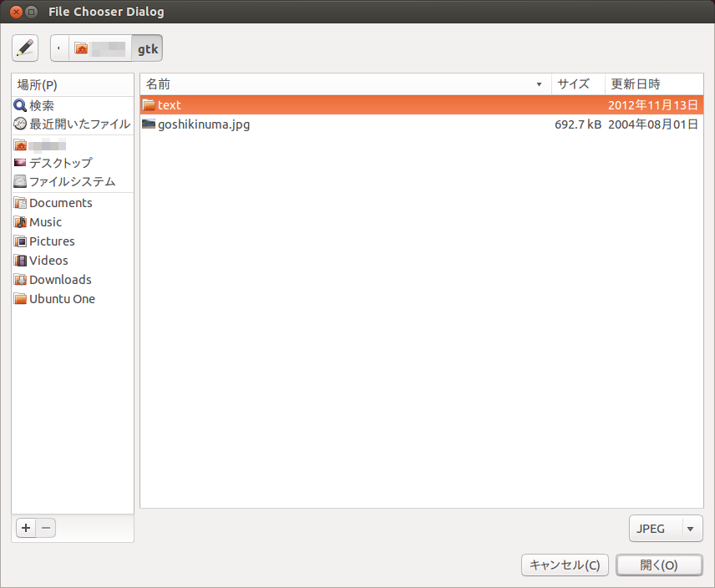Click the path bar back arrow
This screenshot has width=715, height=588.
(x=58, y=48)
